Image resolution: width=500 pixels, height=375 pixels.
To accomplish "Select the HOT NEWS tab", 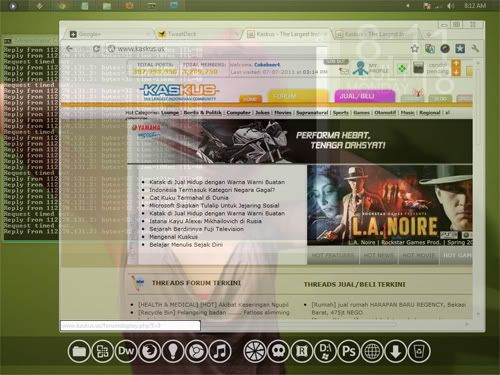I will [379, 255].
